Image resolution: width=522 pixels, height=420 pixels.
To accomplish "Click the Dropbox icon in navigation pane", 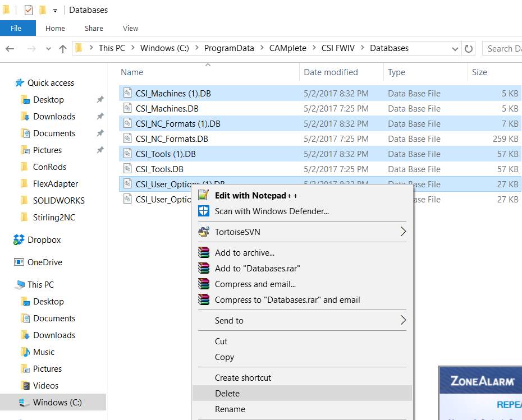I will (x=19, y=240).
